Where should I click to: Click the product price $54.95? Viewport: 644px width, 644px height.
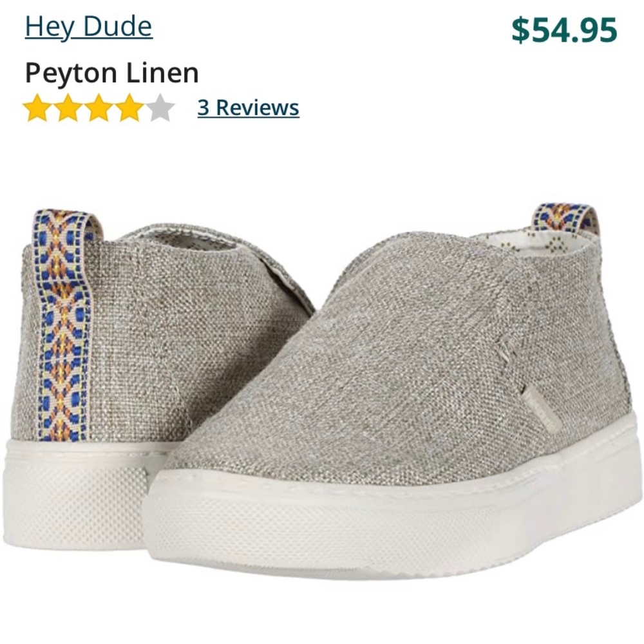coord(565,28)
